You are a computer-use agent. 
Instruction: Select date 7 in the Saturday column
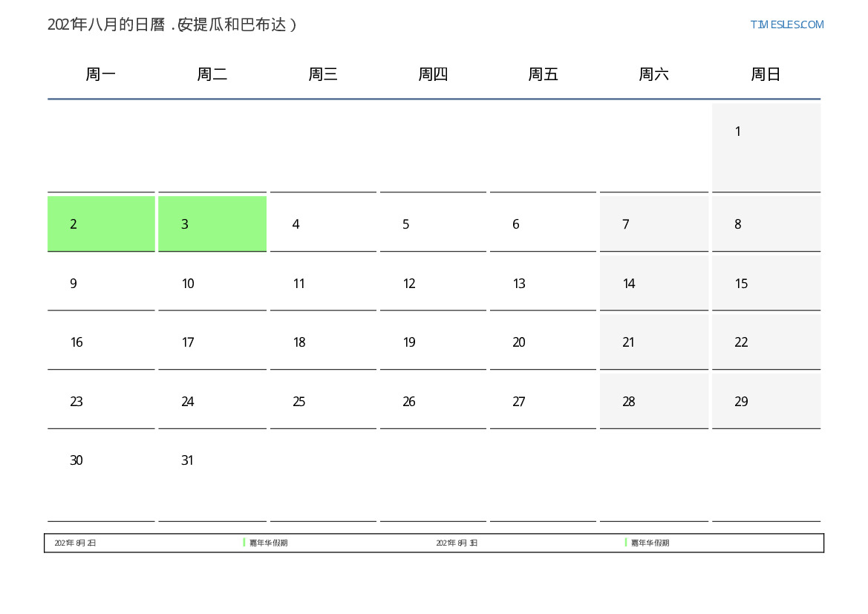pos(653,223)
